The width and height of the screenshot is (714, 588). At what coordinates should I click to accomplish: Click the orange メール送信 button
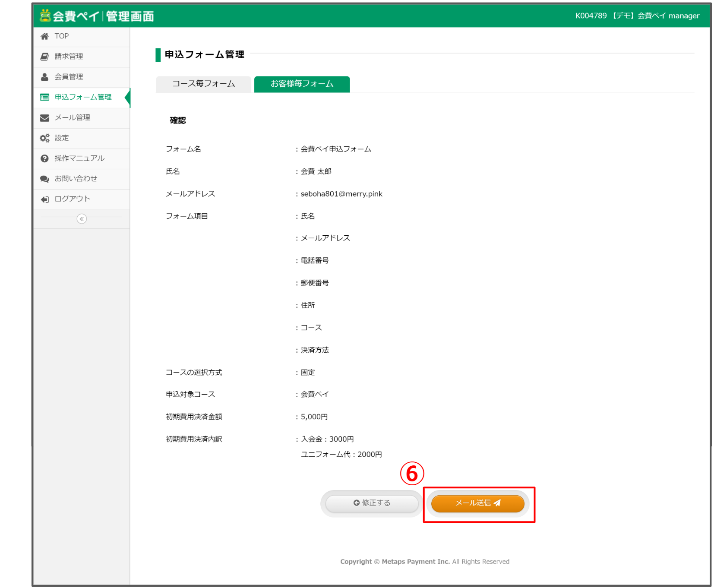tap(477, 503)
